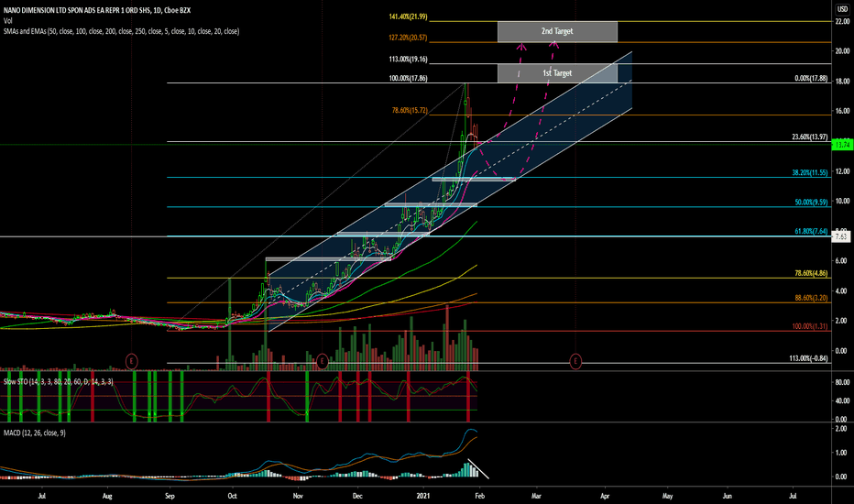Click 40.00 on the stochastic axis
This screenshot has width=854, height=504.
(x=842, y=401)
